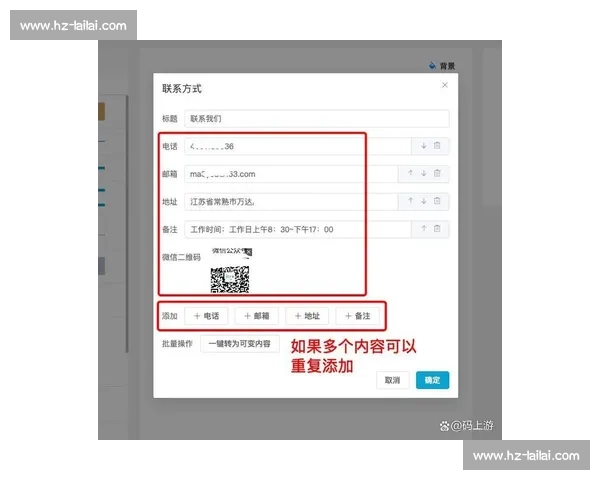Click the 电话 input field
The height and width of the screenshot is (480, 600).
coord(298,146)
